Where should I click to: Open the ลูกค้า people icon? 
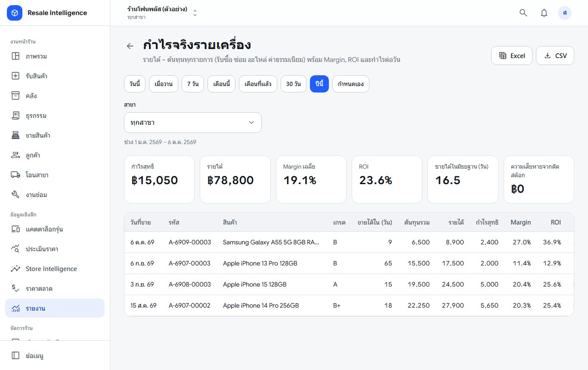(x=15, y=155)
